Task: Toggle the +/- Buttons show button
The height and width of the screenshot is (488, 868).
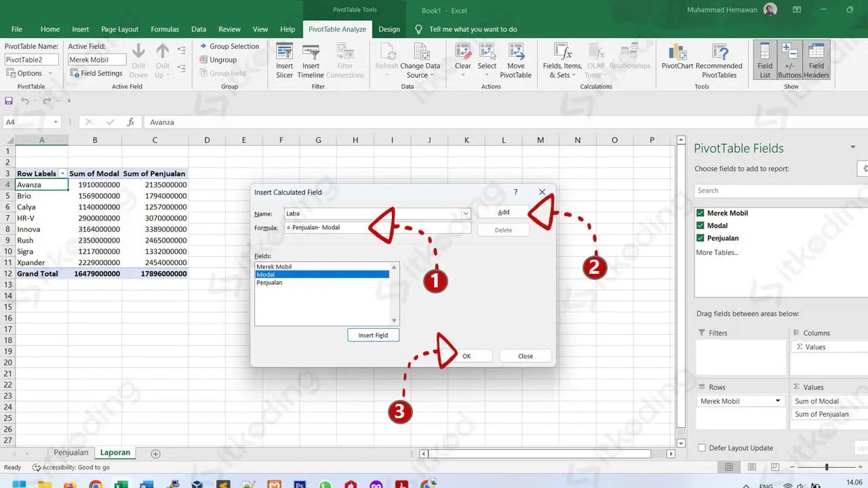Action: click(x=789, y=60)
